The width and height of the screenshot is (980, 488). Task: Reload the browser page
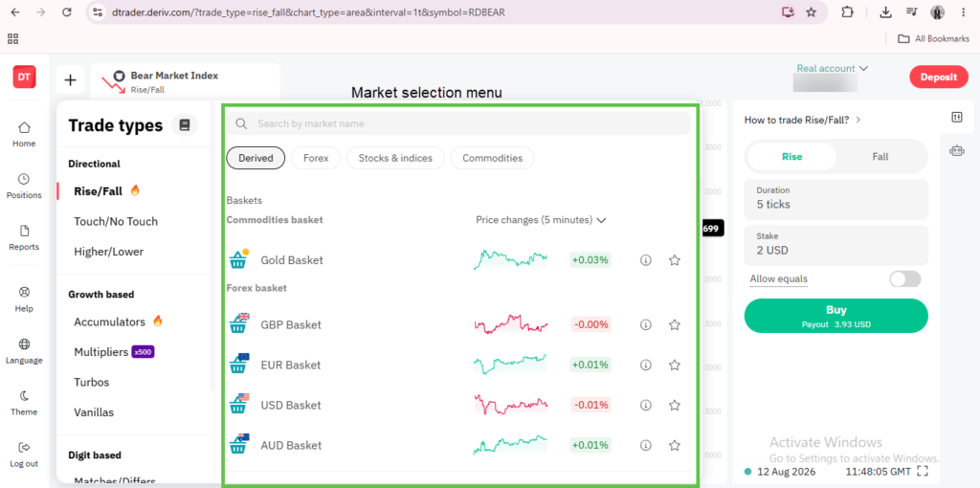67,11
